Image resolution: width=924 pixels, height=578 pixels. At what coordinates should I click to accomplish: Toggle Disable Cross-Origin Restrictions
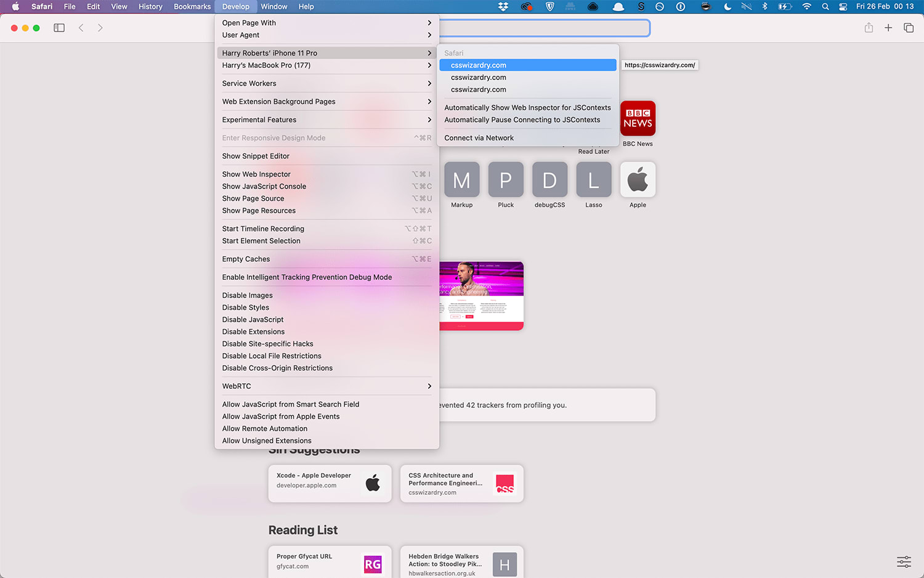(326, 368)
